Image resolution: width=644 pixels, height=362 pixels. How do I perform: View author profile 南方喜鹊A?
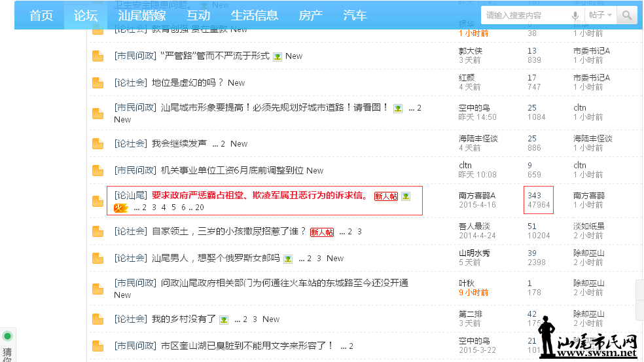coord(477,195)
